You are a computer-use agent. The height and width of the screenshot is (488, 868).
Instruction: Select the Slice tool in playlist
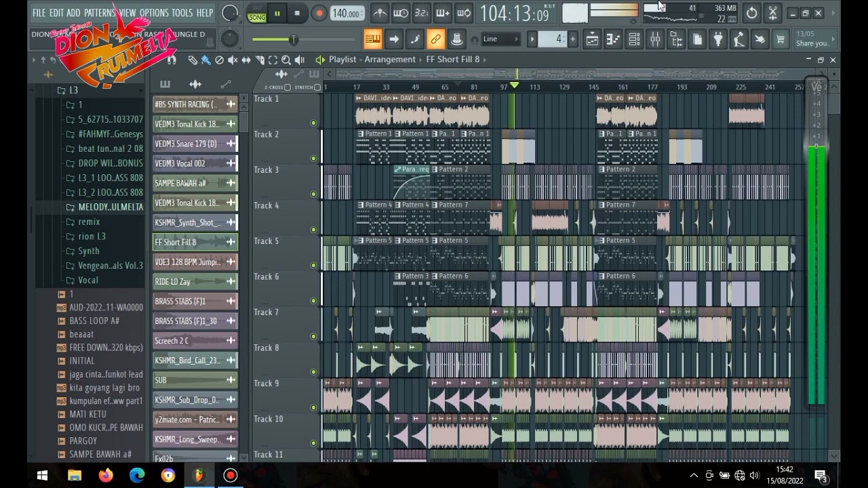click(260, 60)
